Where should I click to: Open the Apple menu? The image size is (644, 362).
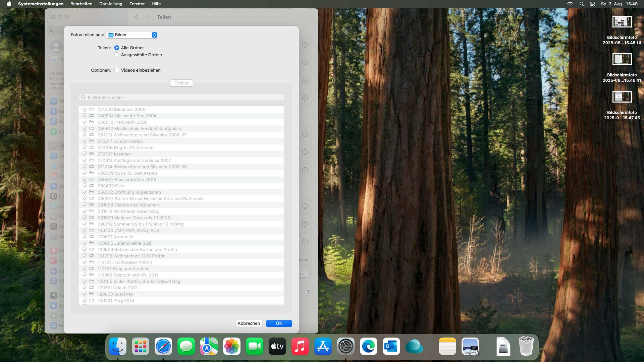coord(9,4)
